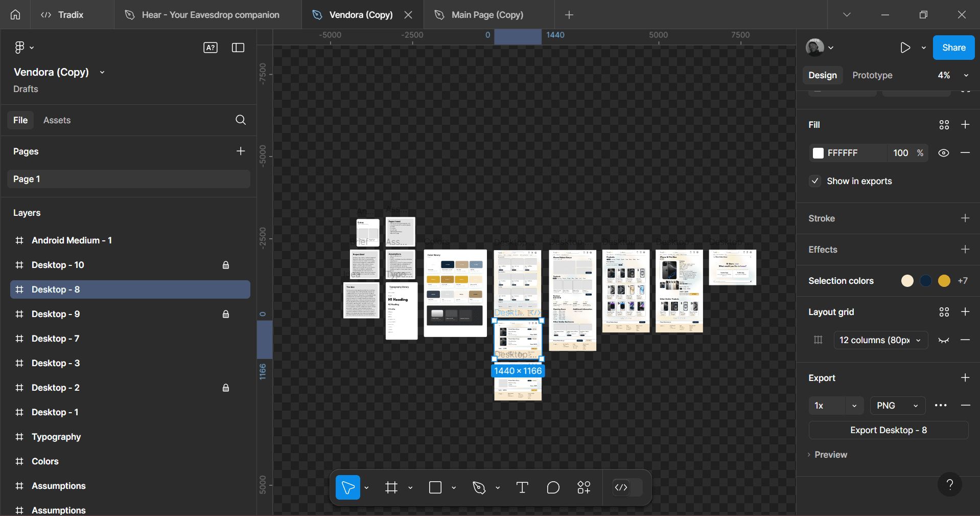The width and height of the screenshot is (980, 516).
Task: Select the Rectangle shape tool
Action: point(435,487)
